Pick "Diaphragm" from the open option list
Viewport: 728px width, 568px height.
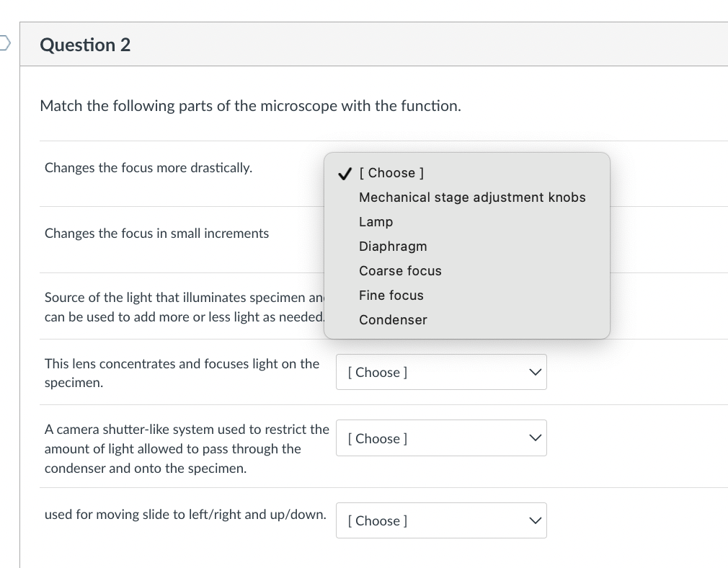pyautogui.click(x=393, y=246)
